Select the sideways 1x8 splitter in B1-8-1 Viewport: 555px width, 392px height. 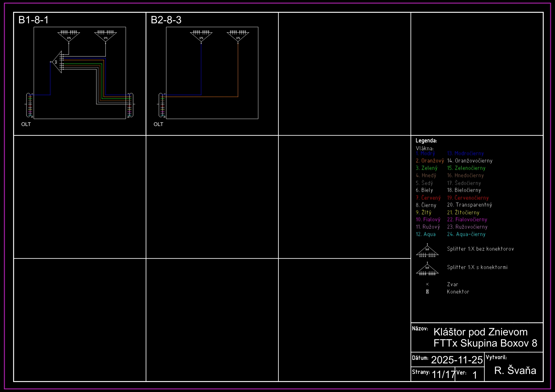point(57,62)
